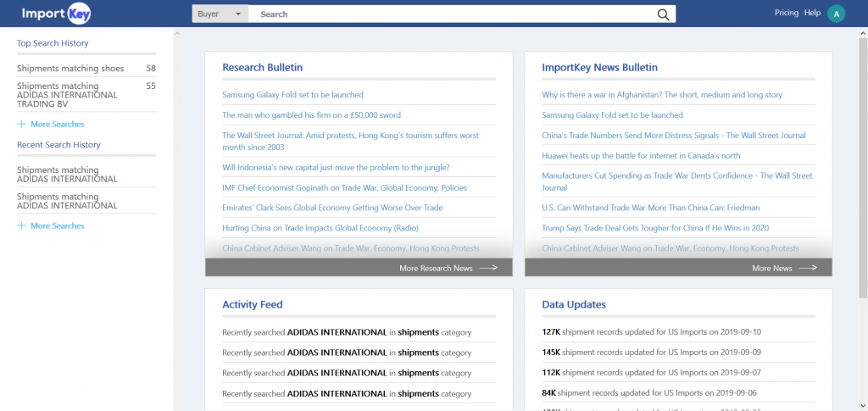
Task: Click the Recent Search History heading
Action: [x=58, y=145]
